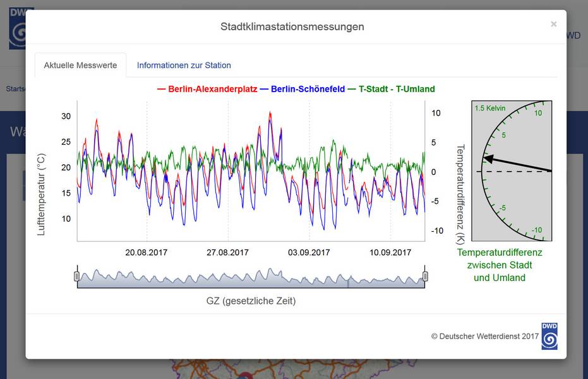
Task: Open the Informationen zur Station tab
Action: click(x=184, y=65)
